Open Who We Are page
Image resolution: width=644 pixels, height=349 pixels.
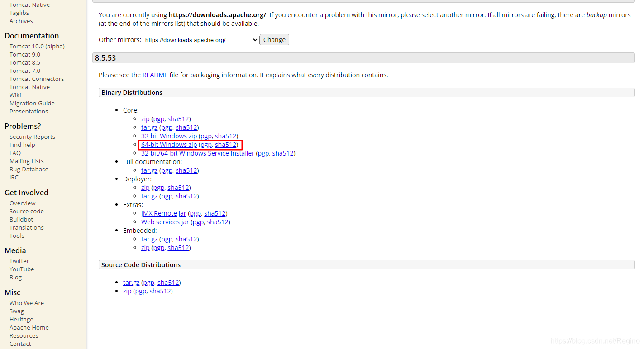click(27, 303)
